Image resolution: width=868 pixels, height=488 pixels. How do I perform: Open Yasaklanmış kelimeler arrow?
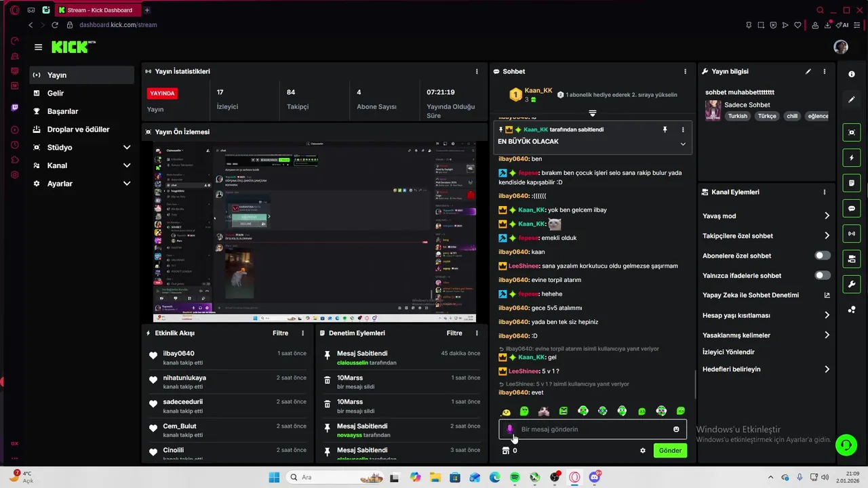(827, 335)
